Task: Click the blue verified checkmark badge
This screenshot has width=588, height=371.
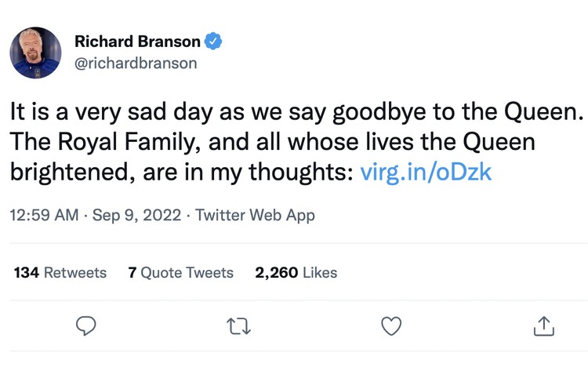Action: (x=213, y=42)
